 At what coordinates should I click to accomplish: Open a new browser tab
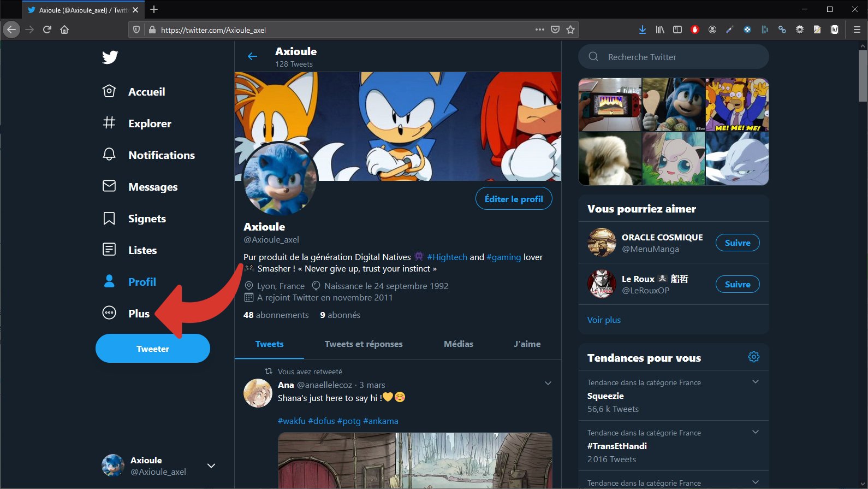(154, 9)
